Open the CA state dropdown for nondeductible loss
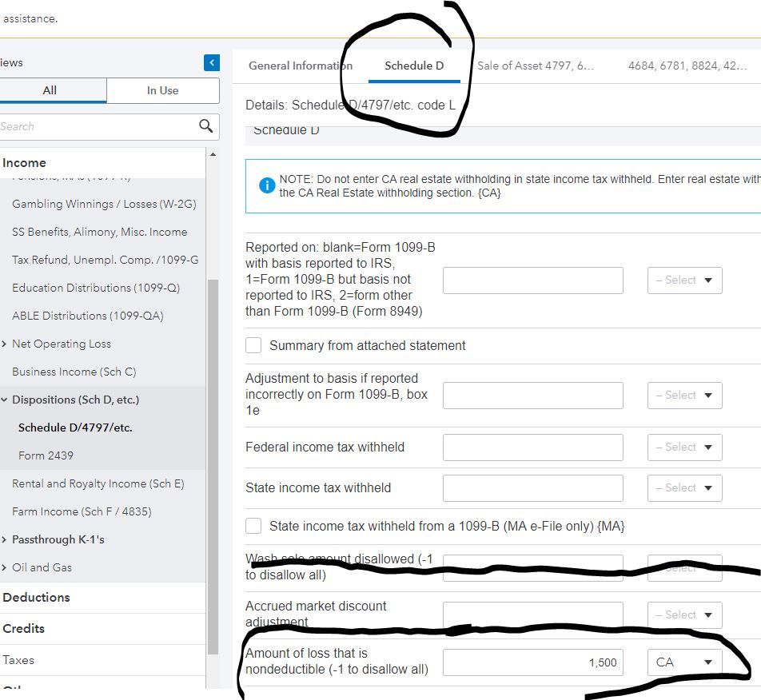The width and height of the screenshot is (761, 700). coord(684,662)
